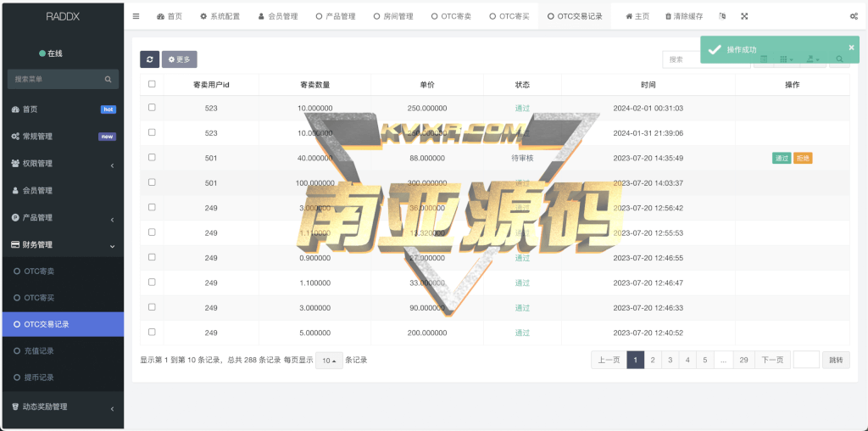868x431 pixels.
Task: Check the row dated 2023-07-20 12:55:53
Action: click(x=152, y=232)
